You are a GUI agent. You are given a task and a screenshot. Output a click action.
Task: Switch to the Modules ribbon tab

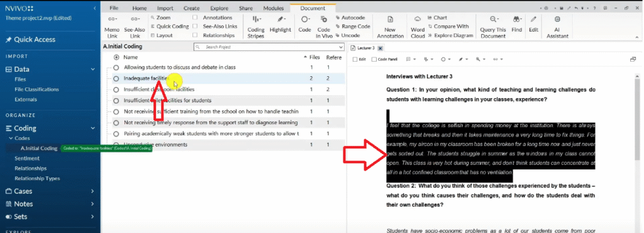[273, 8]
